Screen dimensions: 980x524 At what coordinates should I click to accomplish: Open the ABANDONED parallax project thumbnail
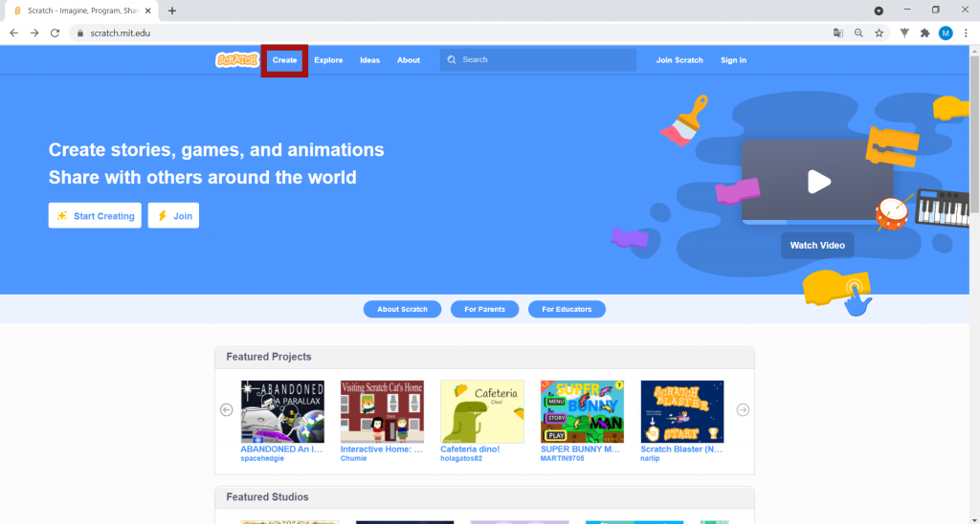click(x=282, y=411)
